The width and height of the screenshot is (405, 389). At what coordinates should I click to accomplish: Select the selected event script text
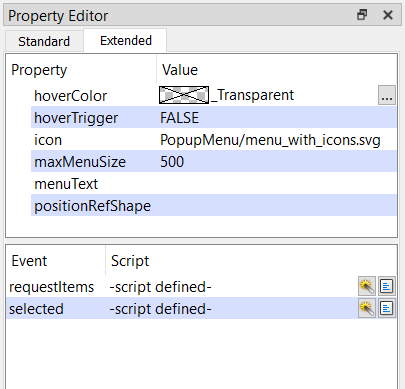point(160,309)
